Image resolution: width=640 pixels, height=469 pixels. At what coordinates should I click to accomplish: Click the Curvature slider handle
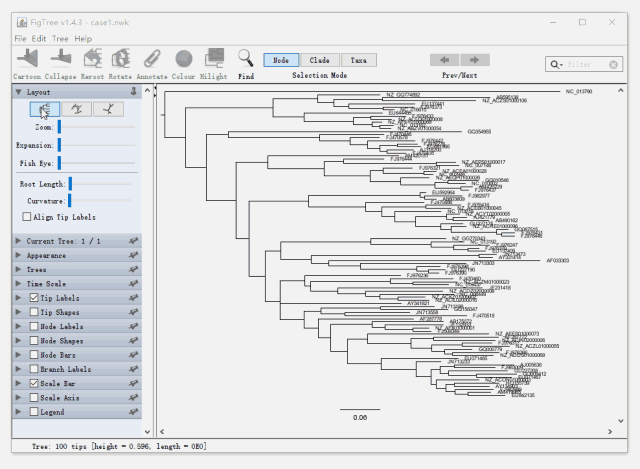(69, 200)
